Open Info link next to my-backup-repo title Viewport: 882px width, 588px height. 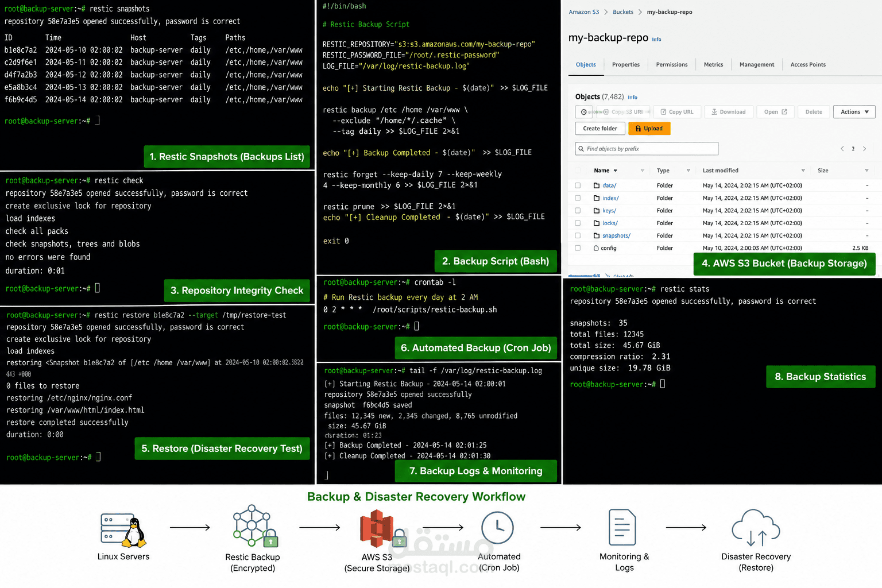[x=656, y=40]
